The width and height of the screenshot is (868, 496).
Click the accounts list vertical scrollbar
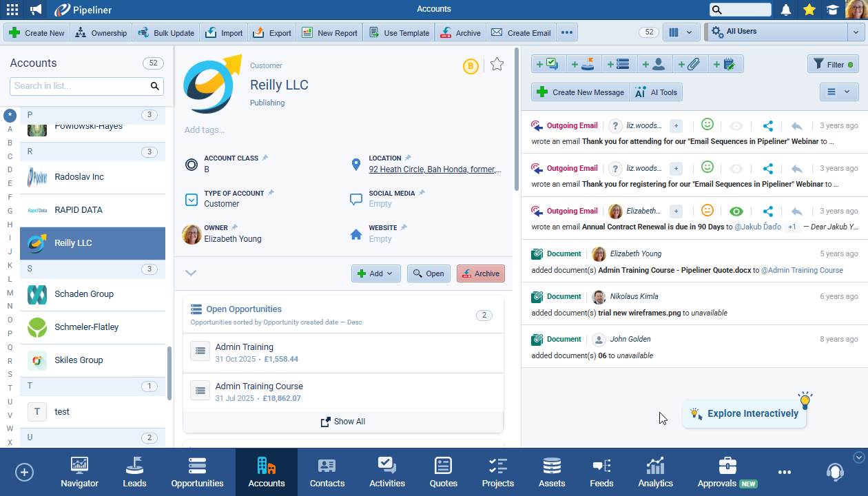169,372
